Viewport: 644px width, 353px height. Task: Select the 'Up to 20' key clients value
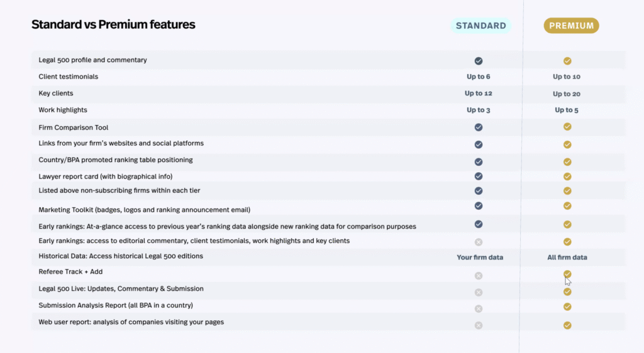point(567,94)
